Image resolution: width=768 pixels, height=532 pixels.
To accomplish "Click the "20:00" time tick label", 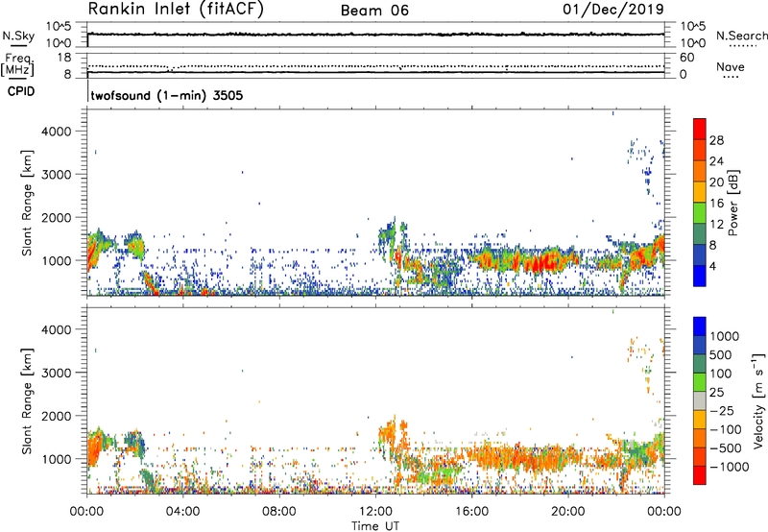I will (567, 512).
